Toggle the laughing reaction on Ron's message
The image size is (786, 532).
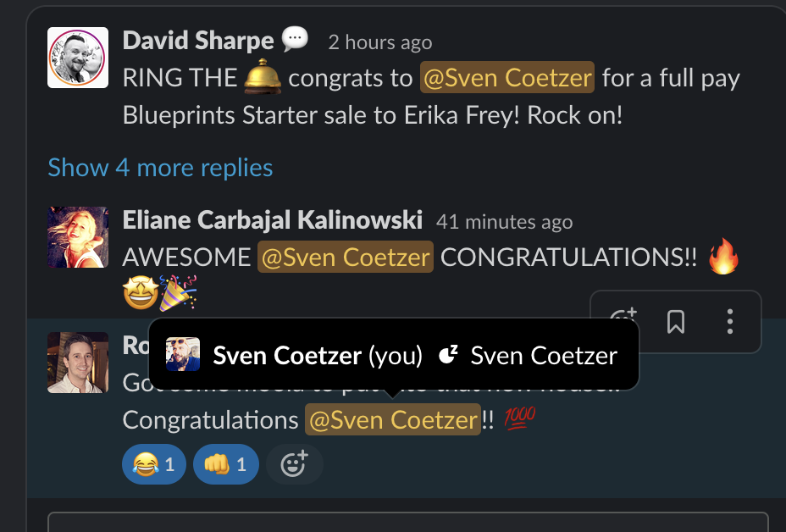click(153, 464)
